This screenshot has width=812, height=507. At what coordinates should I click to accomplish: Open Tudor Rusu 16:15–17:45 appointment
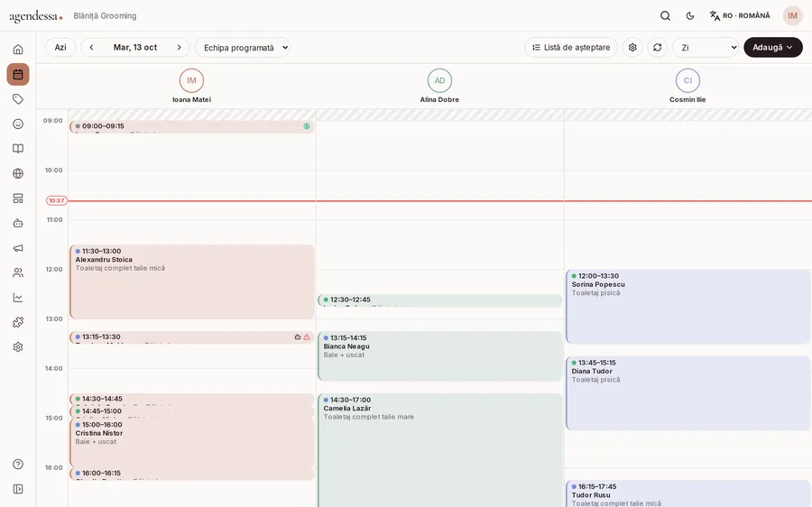click(687, 494)
